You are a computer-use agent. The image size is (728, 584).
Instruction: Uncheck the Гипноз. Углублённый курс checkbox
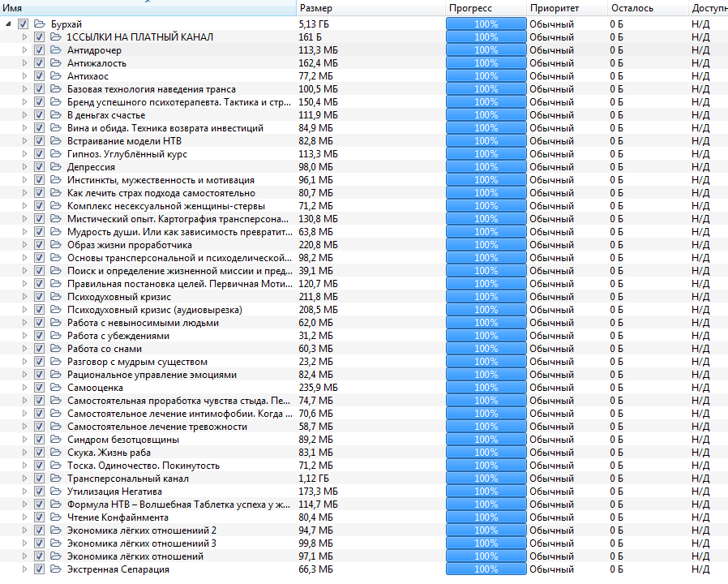point(39,154)
